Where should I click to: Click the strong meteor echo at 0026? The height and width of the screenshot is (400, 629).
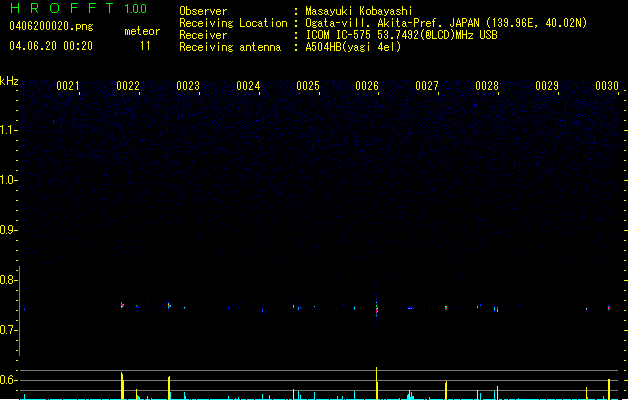click(x=377, y=309)
